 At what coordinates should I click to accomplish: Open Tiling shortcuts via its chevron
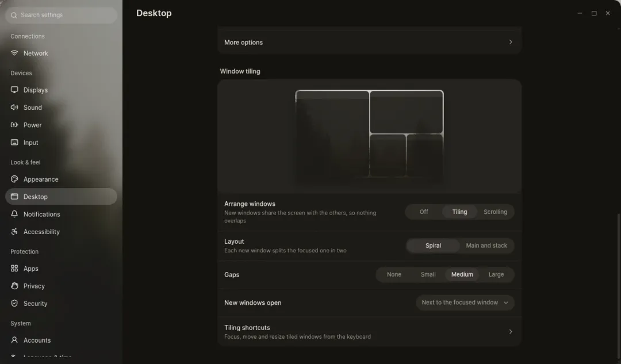tap(511, 332)
